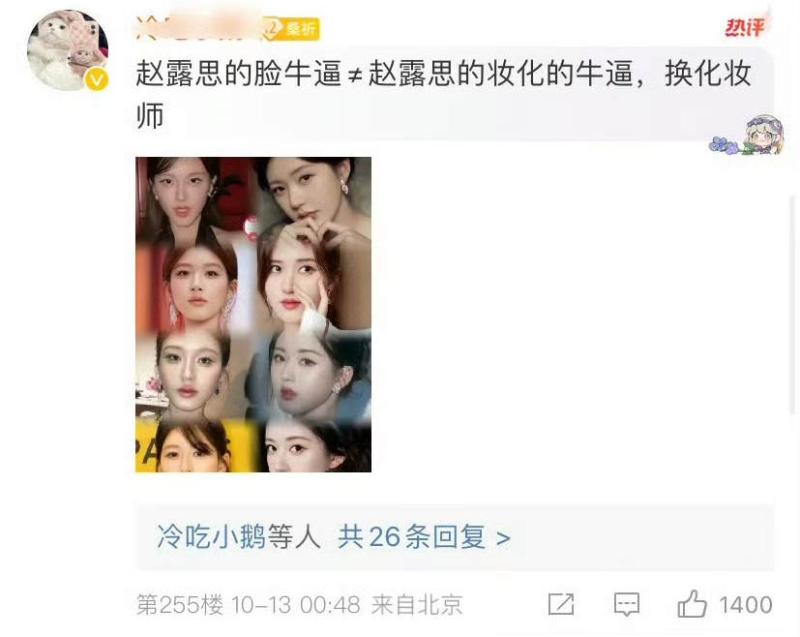Click the gray reply summary box
The image size is (800, 637).
pyautogui.click(x=455, y=537)
